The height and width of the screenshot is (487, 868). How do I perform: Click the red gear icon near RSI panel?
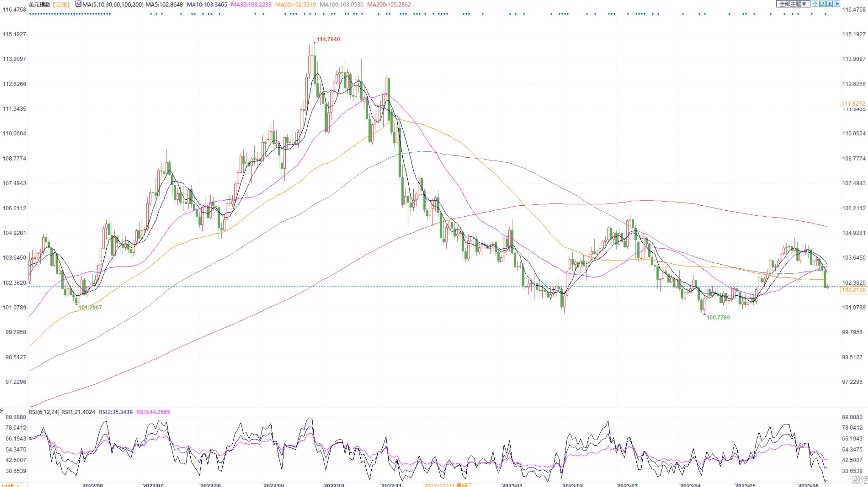1,411
